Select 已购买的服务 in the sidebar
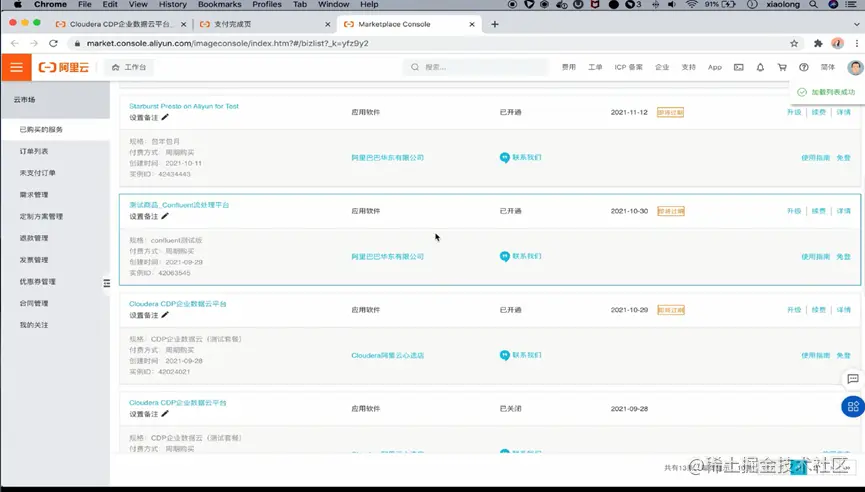 55,130
